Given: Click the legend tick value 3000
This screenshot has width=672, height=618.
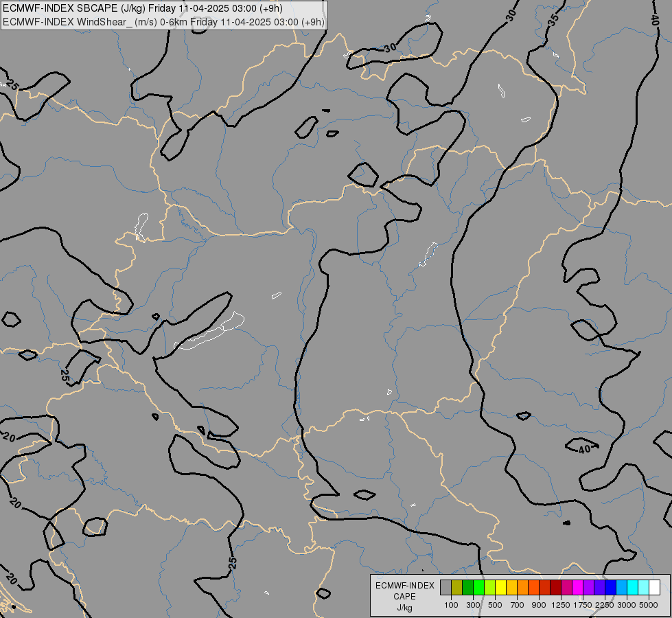Looking at the screenshot, I should coord(626,605).
